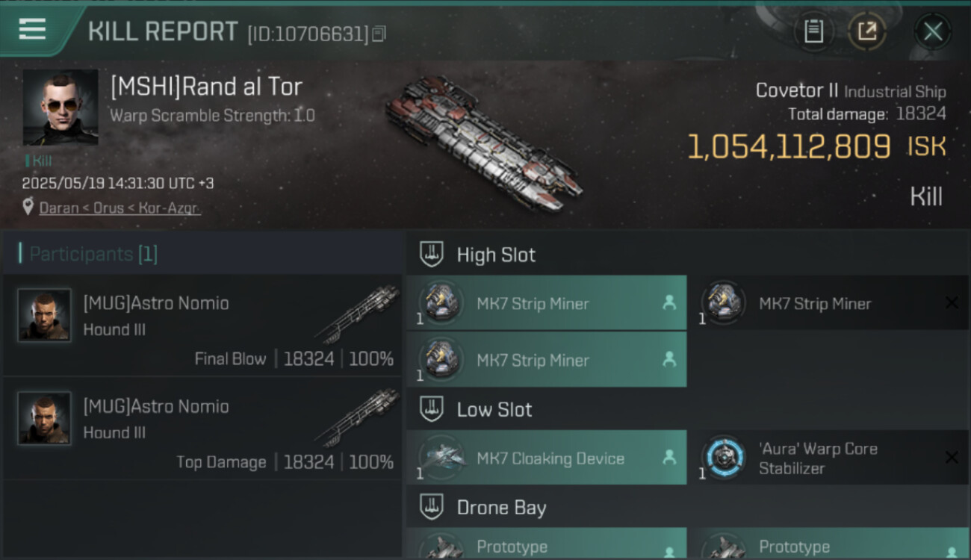The height and width of the screenshot is (560, 971).
Task: Share the kill report externally
Action: point(867,31)
